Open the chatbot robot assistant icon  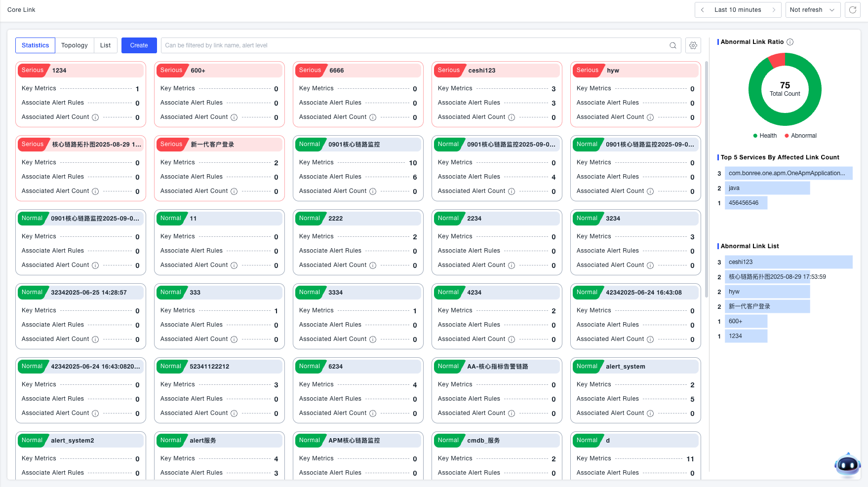click(847, 464)
